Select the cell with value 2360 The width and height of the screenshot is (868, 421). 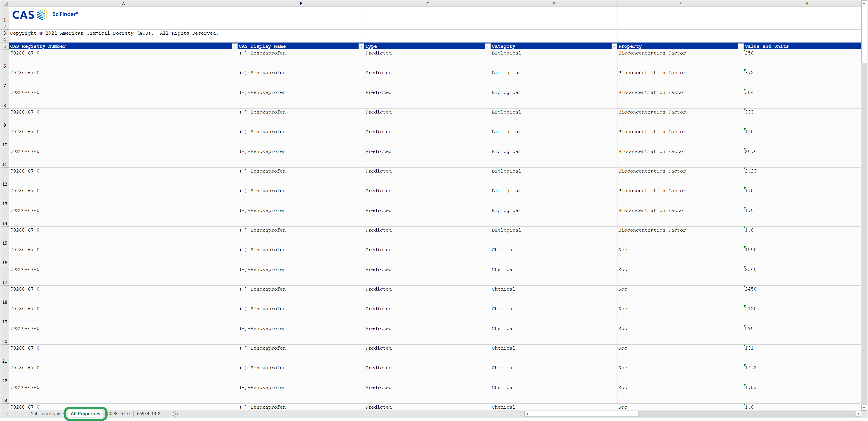tap(802, 276)
